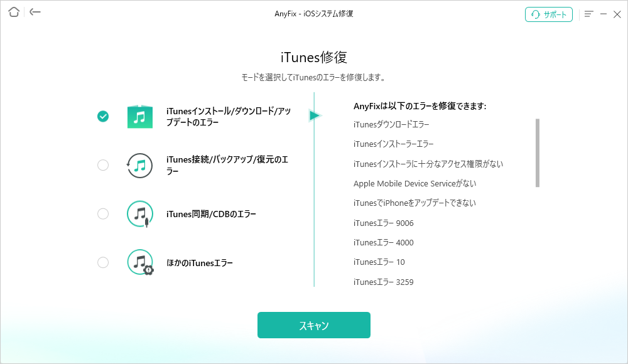This screenshot has width=628, height=364.
Task: Click the error list scrollbar thumb
Action: [x=538, y=153]
